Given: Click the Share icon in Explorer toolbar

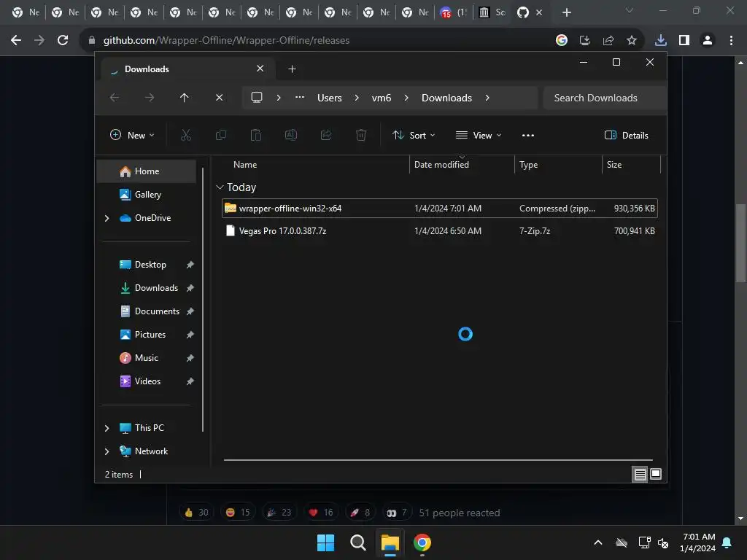Looking at the screenshot, I should [x=326, y=135].
